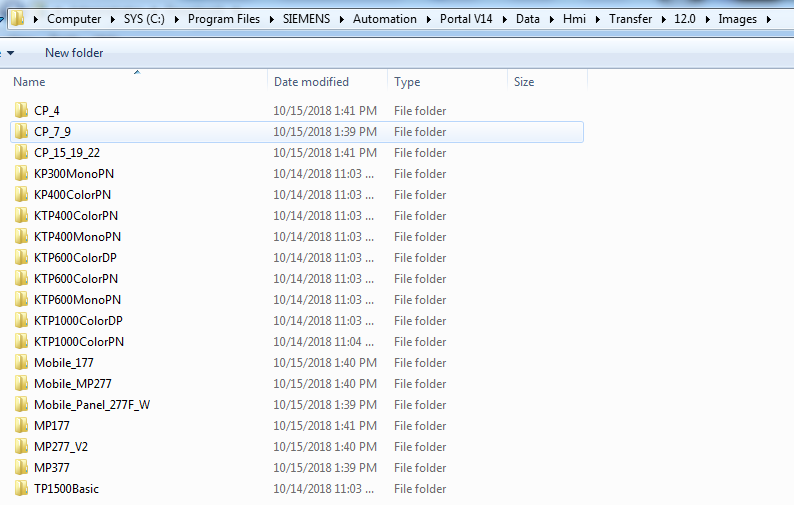
Task: Select the Mobile_Panel_277F_W folder name
Action: [x=92, y=405]
